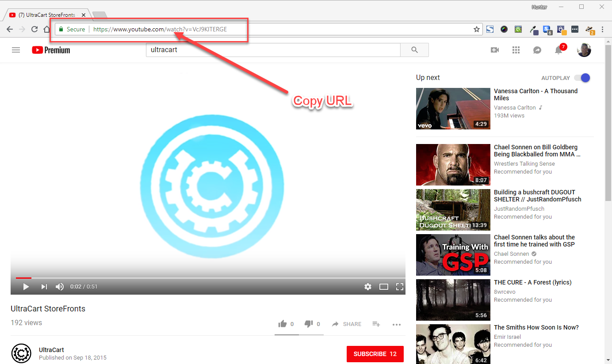Open the Chael Sonnen channel name
Viewport: 612px width, 364px height.
[x=512, y=254]
